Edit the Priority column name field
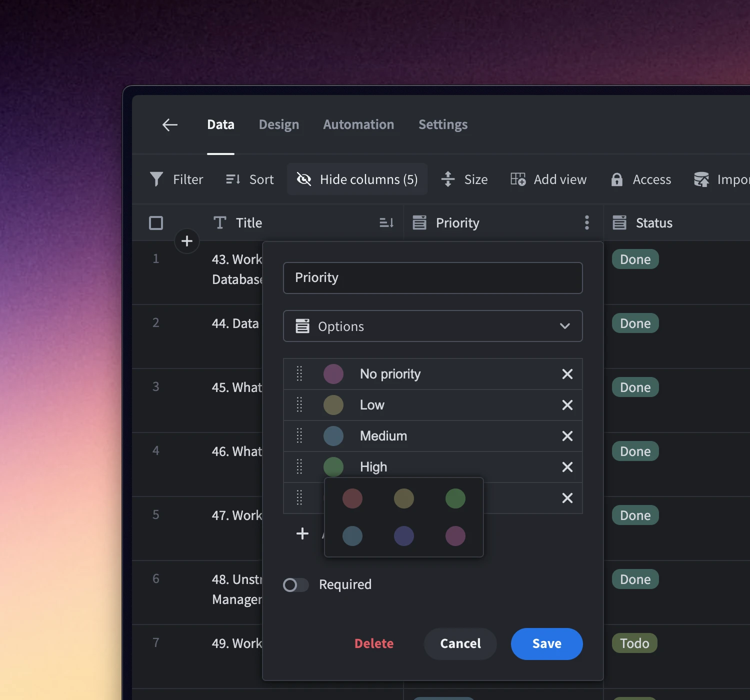This screenshot has width=750, height=700. pyautogui.click(x=433, y=278)
